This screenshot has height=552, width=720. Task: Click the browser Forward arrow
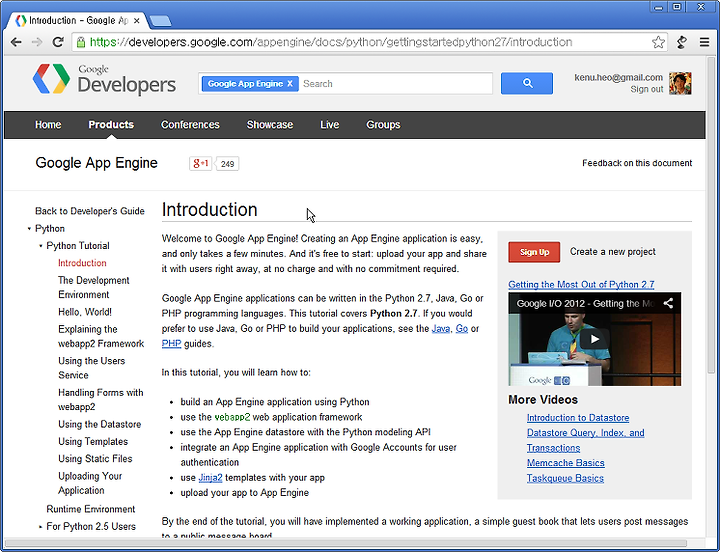[37, 42]
